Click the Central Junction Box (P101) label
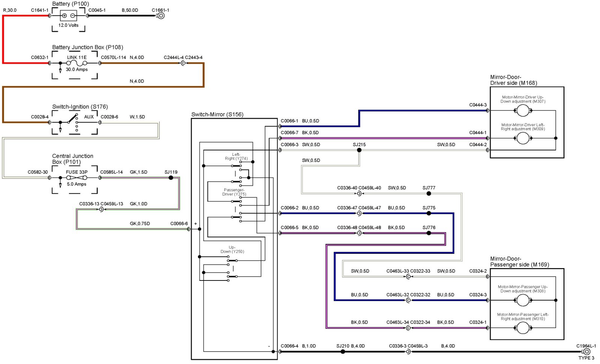The width and height of the screenshot is (600, 364). [72, 159]
